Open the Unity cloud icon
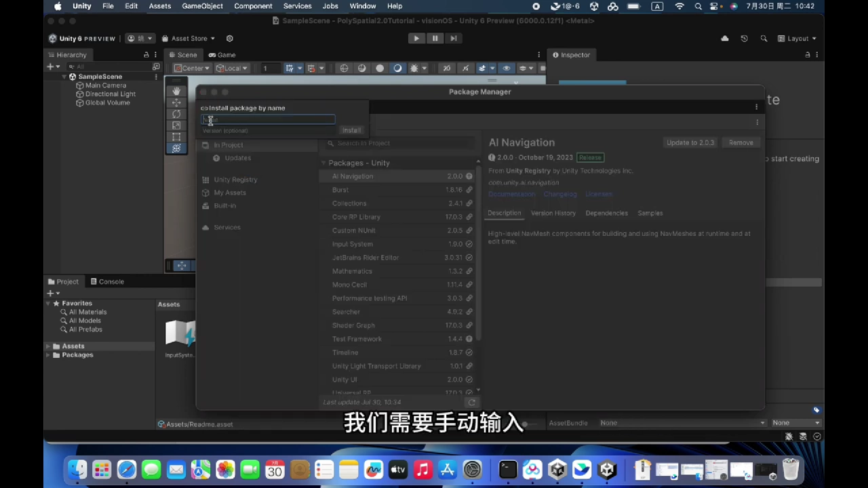 coord(725,39)
